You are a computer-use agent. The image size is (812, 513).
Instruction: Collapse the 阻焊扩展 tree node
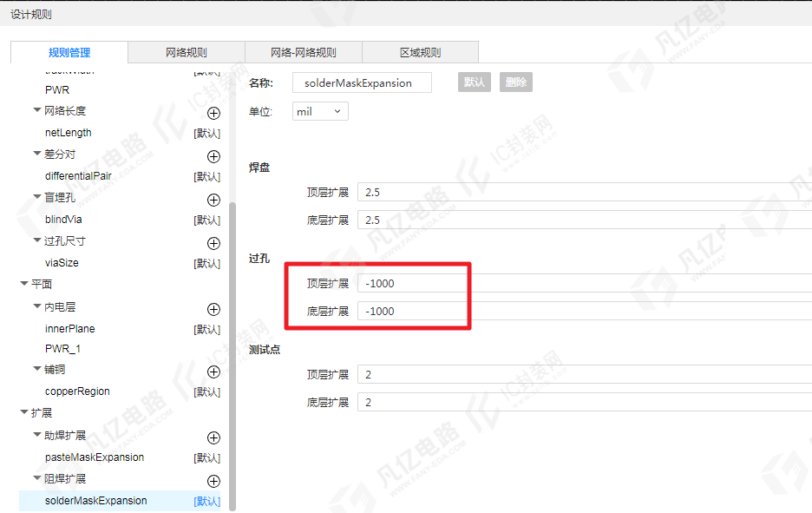(x=36, y=478)
